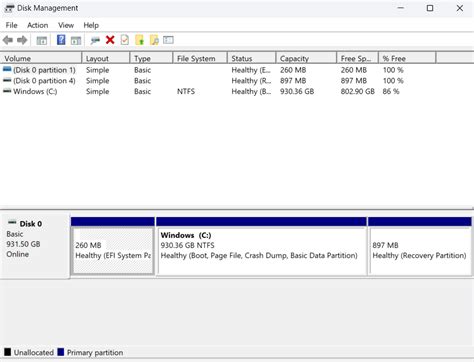Sort by the Layout column header
Image resolution: width=474 pixels, height=362 pixels.
pos(105,58)
